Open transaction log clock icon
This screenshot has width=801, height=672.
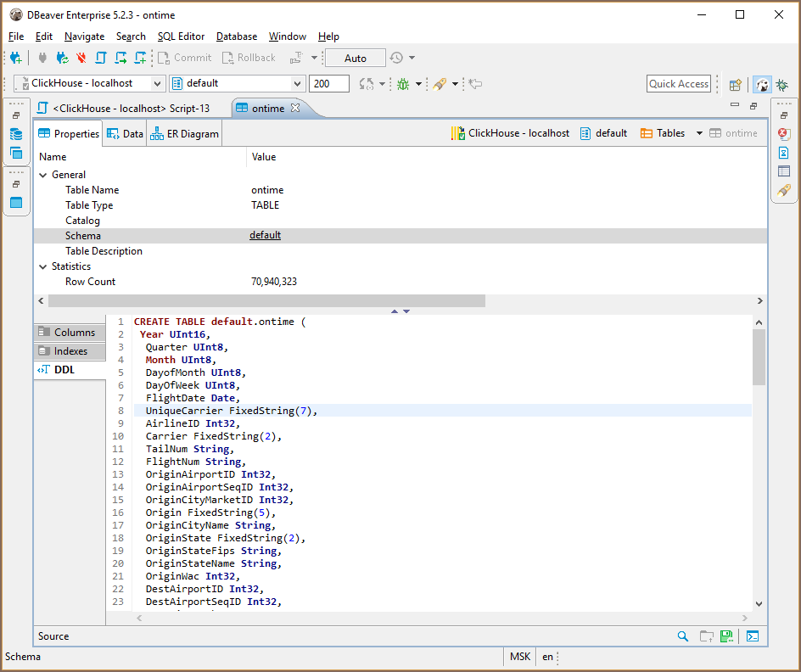pyautogui.click(x=396, y=58)
